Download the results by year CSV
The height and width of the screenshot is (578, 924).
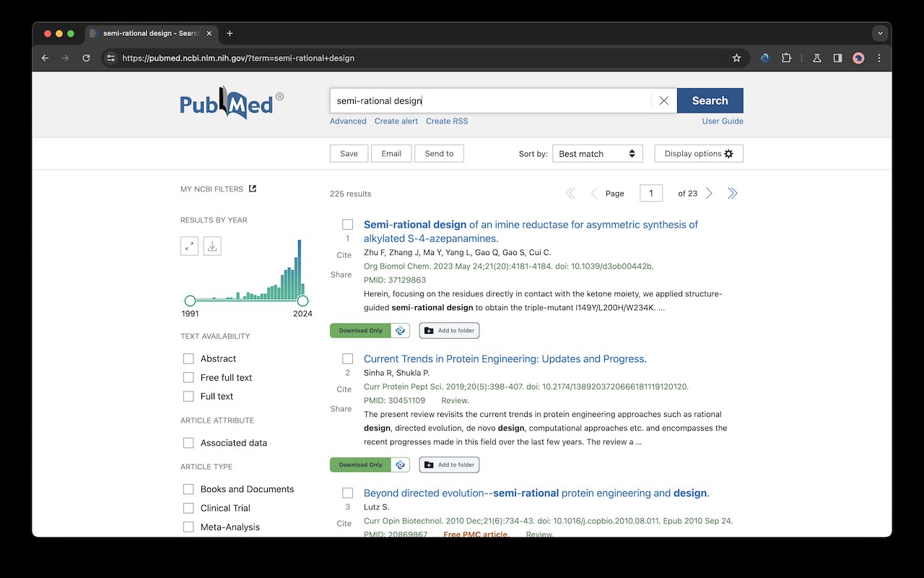tap(212, 246)
